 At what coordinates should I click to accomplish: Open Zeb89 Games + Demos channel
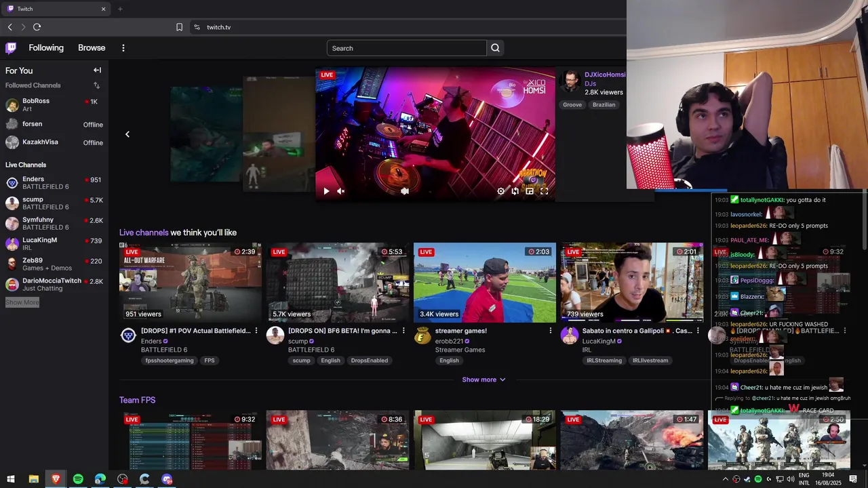[53, 264]
